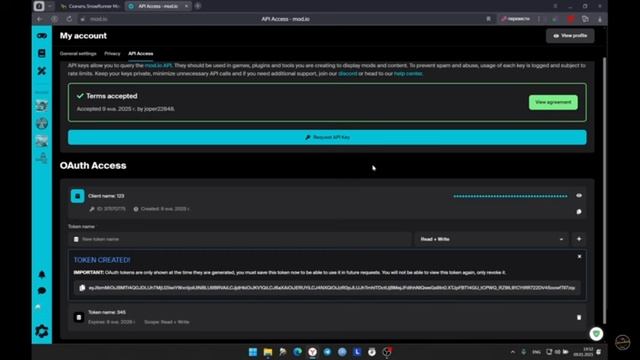Bookmark this page
640x360 pixels.
488,19
